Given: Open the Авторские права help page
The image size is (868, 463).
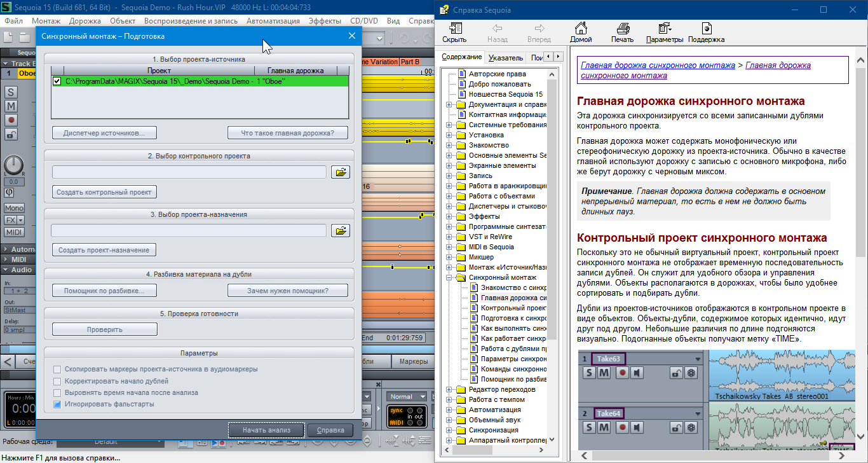Looking at the screenshot, I should point(497,74).
